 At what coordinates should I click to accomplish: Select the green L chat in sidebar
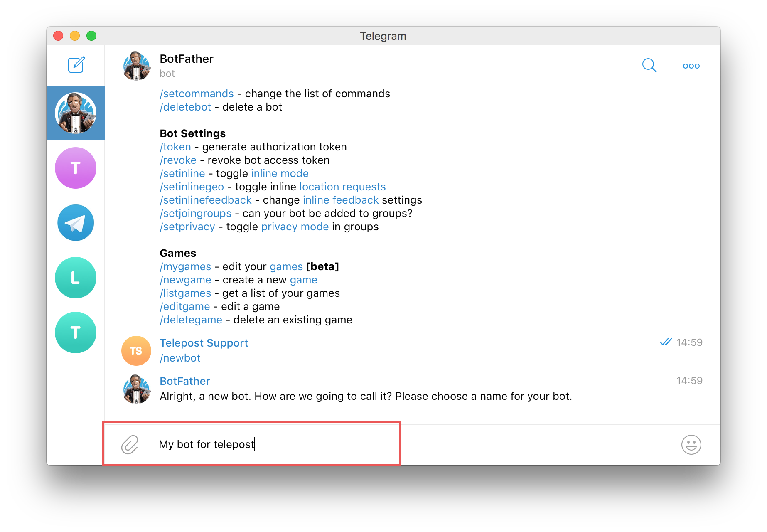76,277
